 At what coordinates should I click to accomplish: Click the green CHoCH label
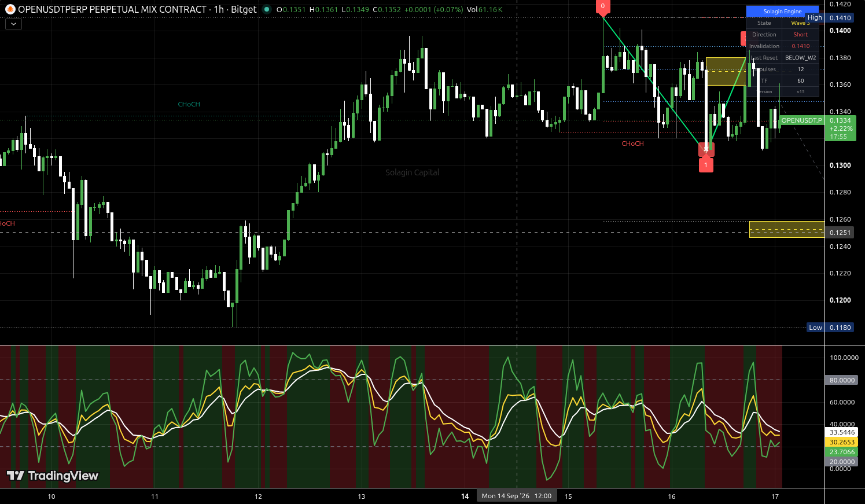click(189, 104)
